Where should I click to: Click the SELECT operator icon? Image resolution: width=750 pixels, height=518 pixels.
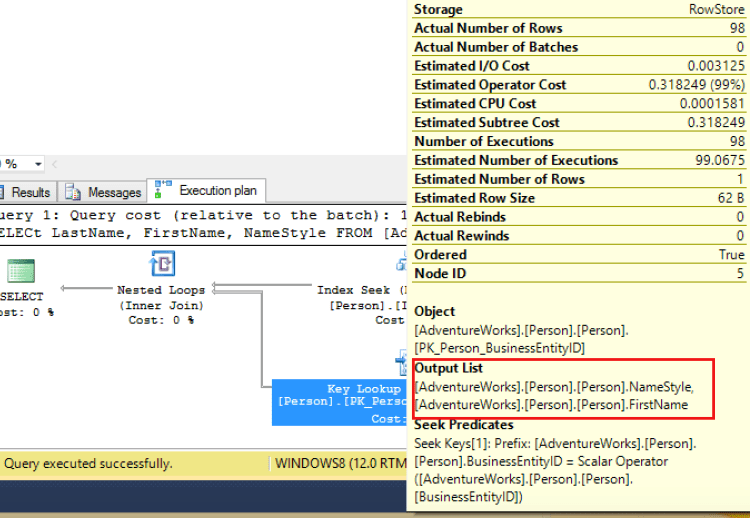20,271
